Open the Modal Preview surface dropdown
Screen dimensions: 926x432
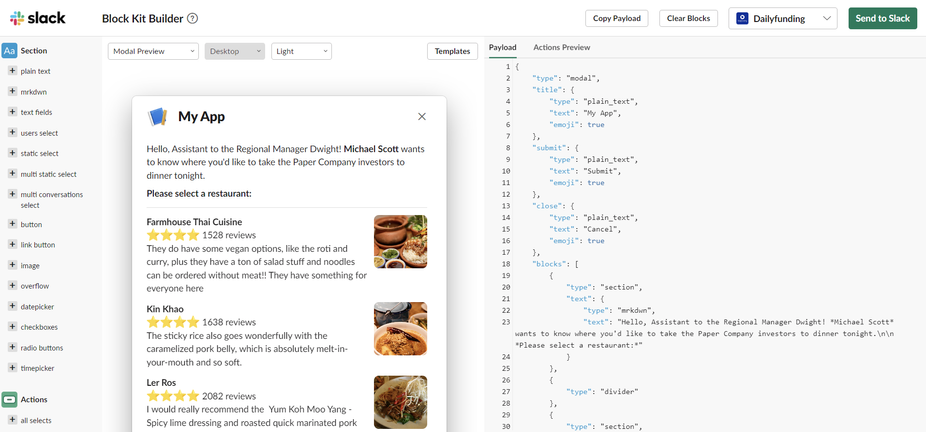point(153,51)
